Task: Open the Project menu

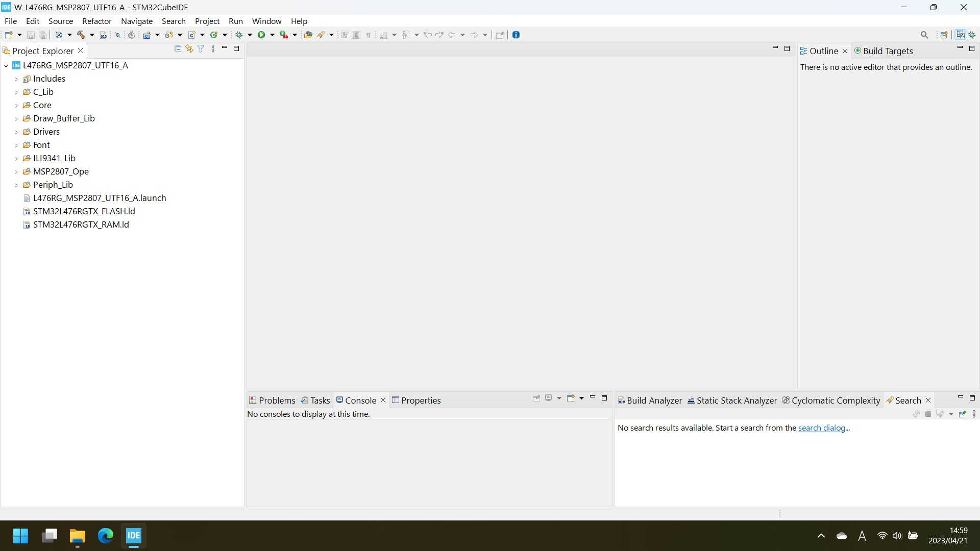Action: pos(207,21)
